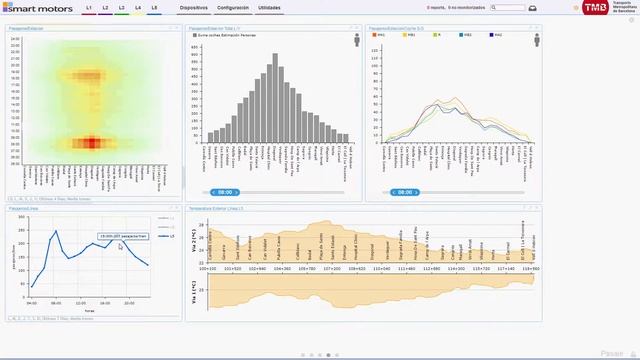Select the L3 line tab
640x360 pixels.
tap(122, 8)
